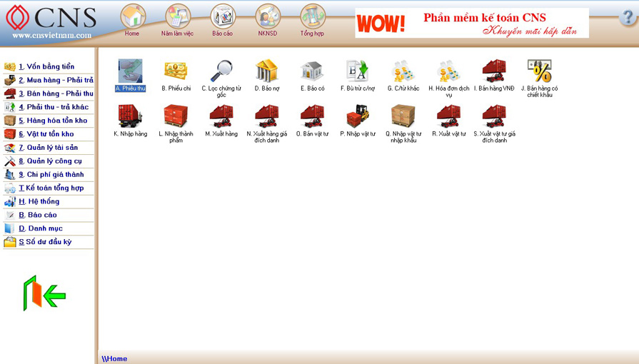
Task: Open Báo cáo in top toolbar
Action: tap(223, 21)
